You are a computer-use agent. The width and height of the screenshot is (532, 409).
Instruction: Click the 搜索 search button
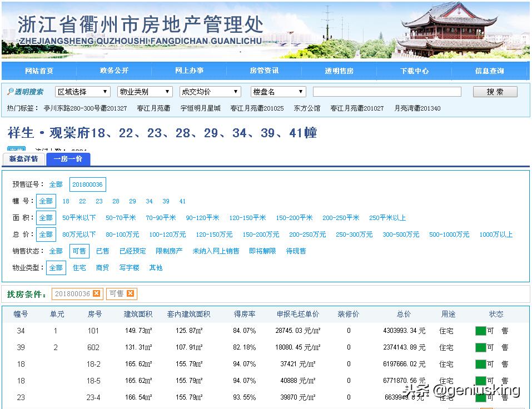pyautogui.click(x=494, y=91)
